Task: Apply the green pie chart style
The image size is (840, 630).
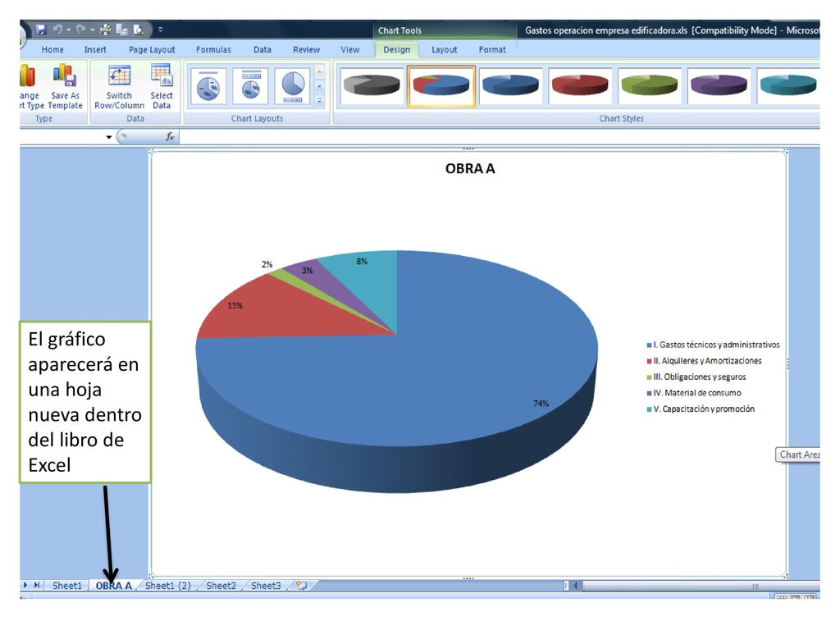Action: (649, 85)
